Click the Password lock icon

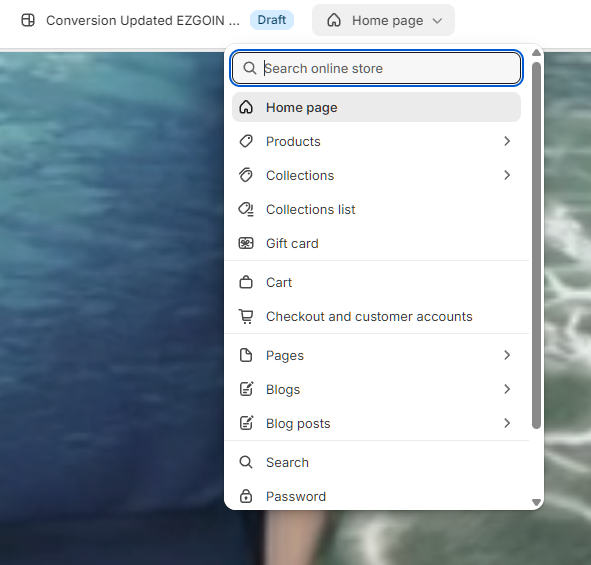pos(246,496)
